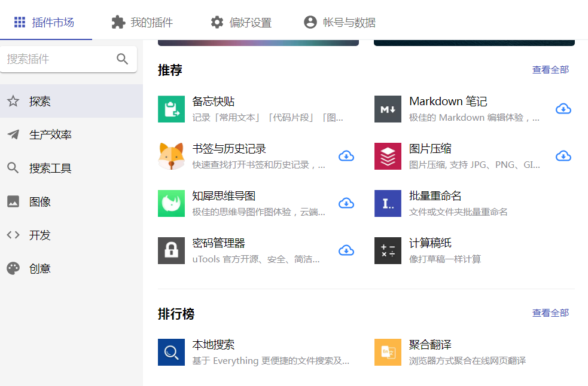588x386 pixels.
Task: Click the blue 批量重命名 icon
Action: (388, 204)
